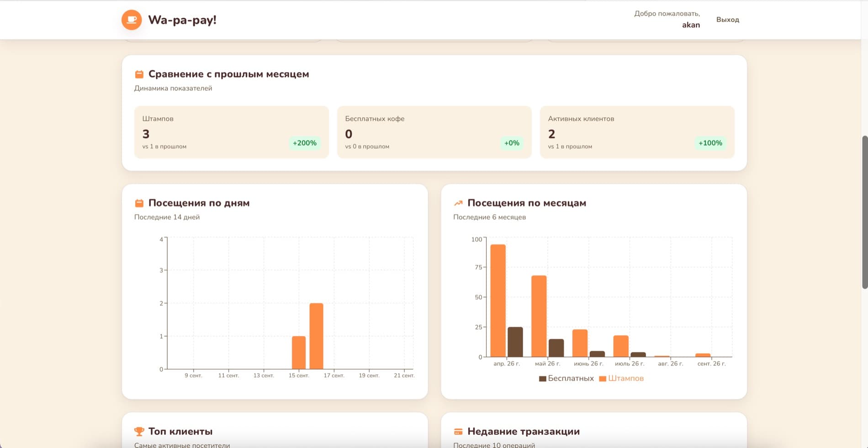
Task: Click the 17 сент. axis label
Action: point(334,376)
